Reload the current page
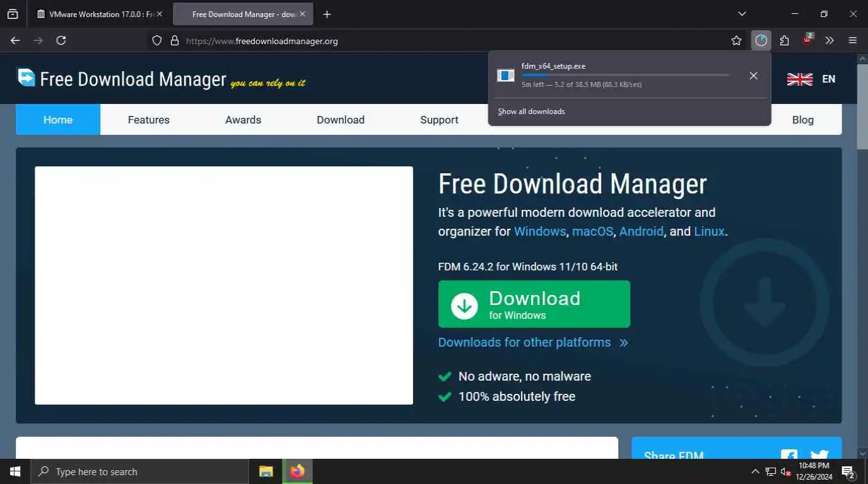This screenshot has width=868, height=484. [x=61, y=40]
